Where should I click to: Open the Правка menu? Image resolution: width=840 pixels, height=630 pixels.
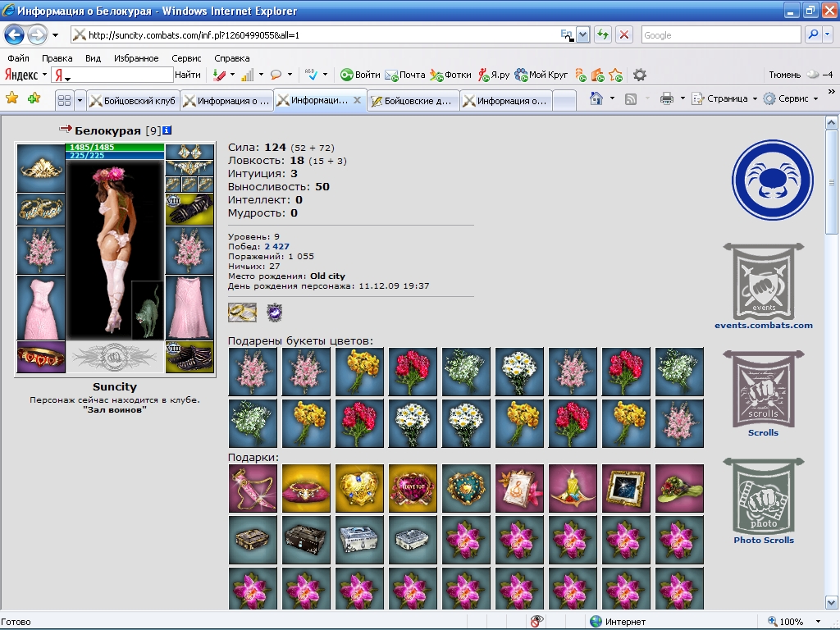click(x=57, y=58)
